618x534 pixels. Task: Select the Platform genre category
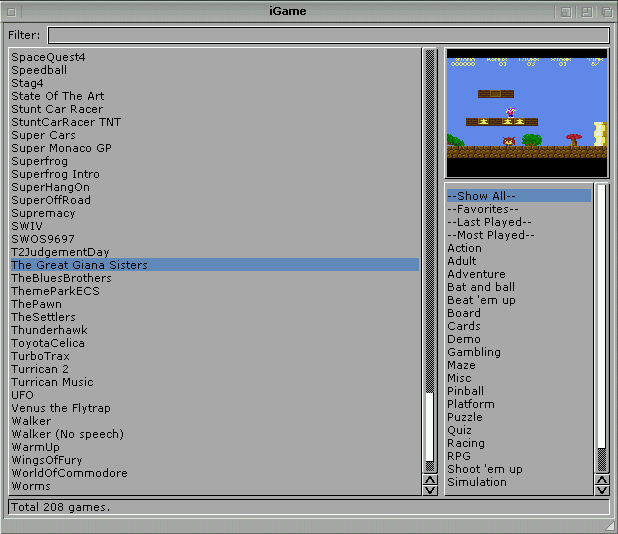click(x=470, y=404)
